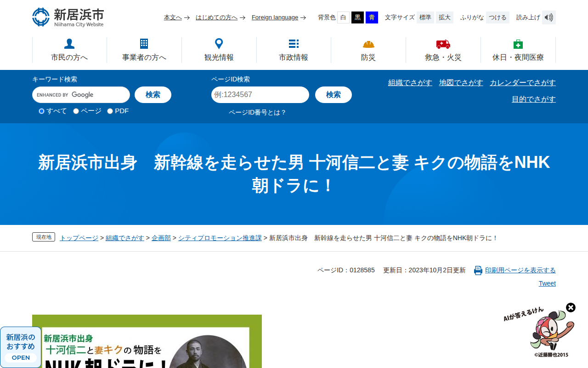Click the page ID 0128585 text
The image size is (588, 368).
(x=346, y=270)
